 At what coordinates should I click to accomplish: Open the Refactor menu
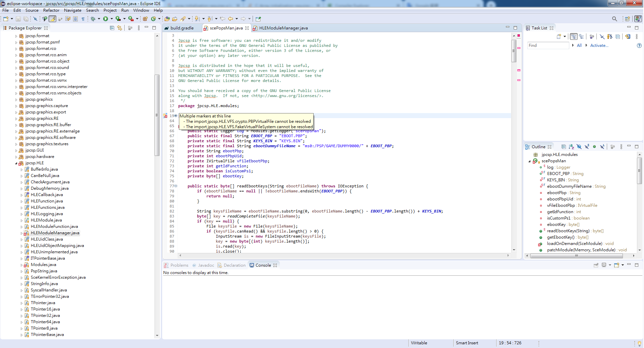(51, 10)
